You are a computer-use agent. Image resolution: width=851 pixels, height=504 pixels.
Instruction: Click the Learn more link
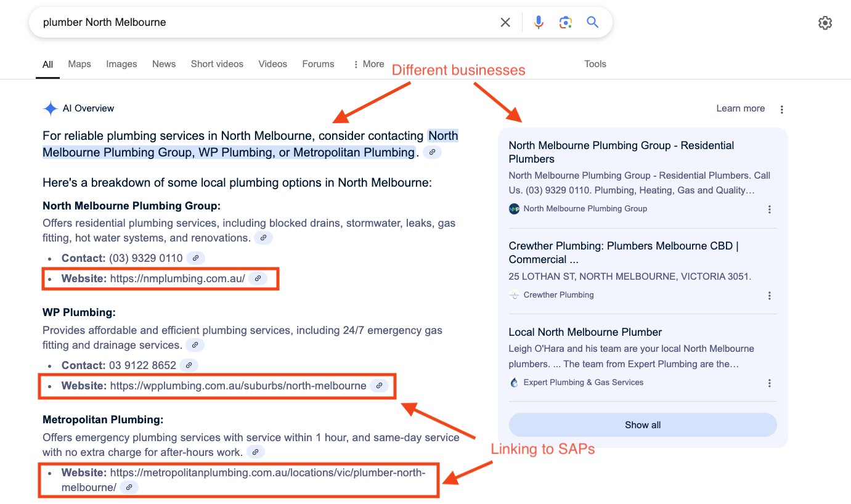[x=741, y=108]
